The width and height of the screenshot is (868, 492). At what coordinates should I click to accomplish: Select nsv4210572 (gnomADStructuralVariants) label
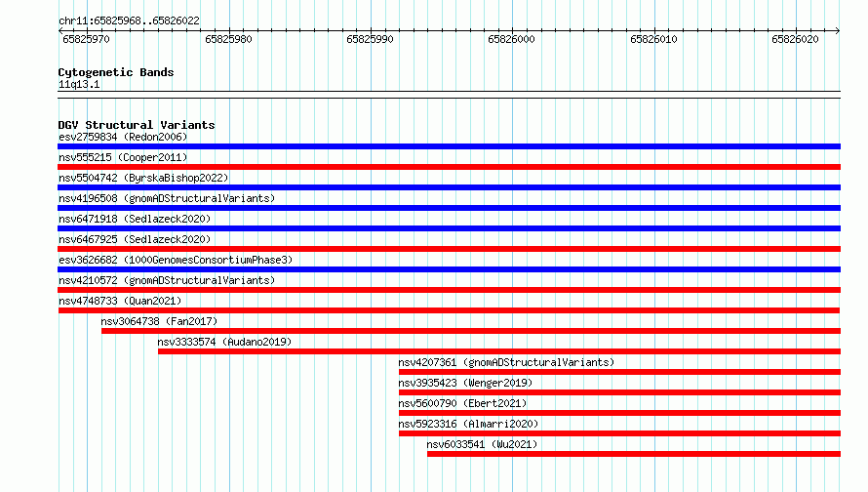tap(167, 280)
